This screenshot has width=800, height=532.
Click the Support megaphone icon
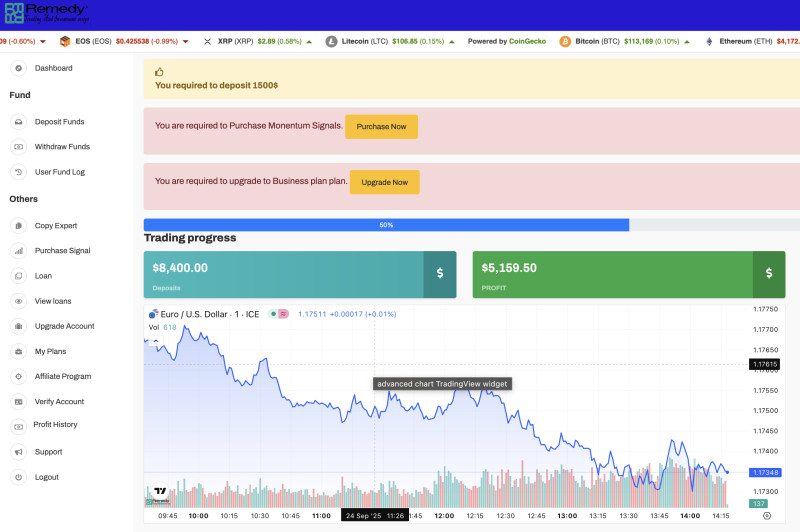pyautogui.click(x=18, y=452)
